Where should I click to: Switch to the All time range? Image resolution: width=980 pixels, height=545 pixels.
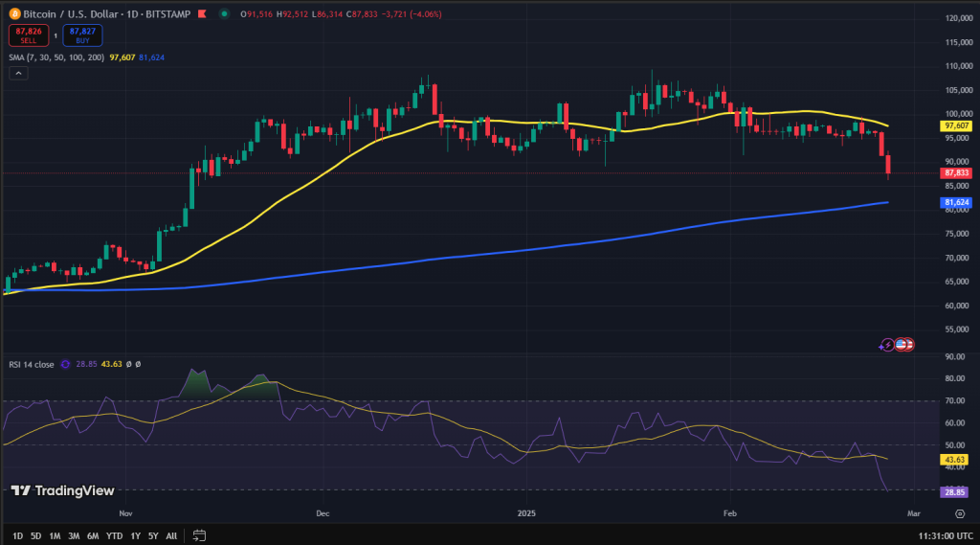pyautogui.click(x=171, y=535)
